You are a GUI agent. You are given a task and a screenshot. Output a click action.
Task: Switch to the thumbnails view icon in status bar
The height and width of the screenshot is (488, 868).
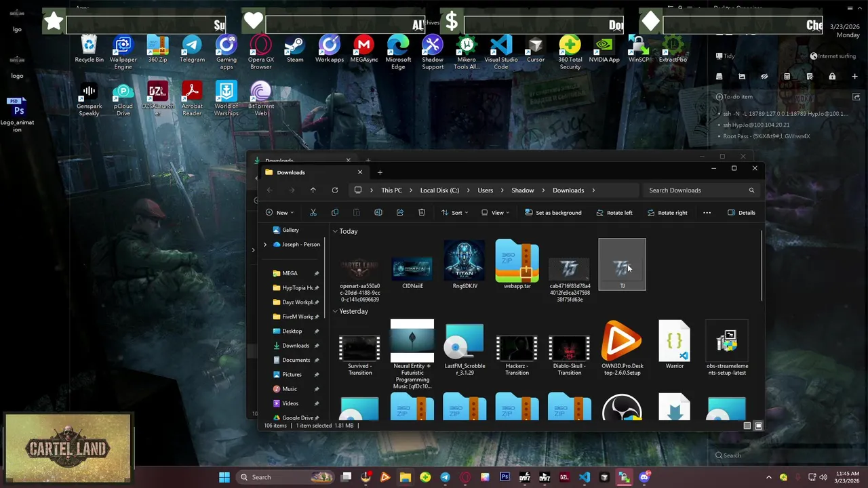(758, 426)
